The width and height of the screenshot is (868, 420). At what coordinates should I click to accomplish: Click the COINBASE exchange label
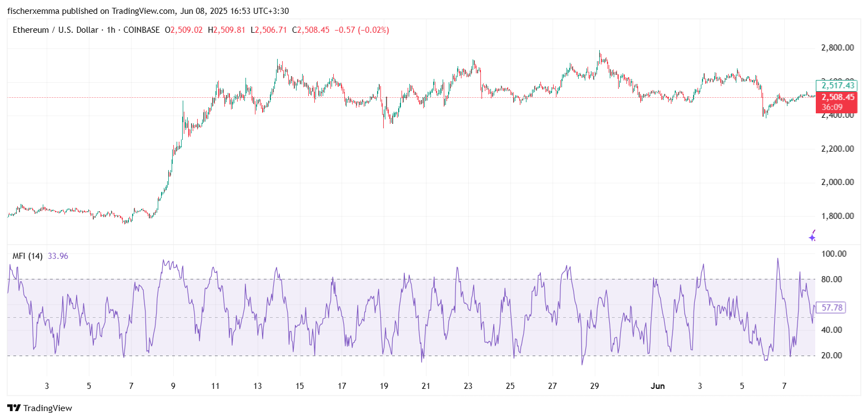pyautogui.click(x=140, y=30)
